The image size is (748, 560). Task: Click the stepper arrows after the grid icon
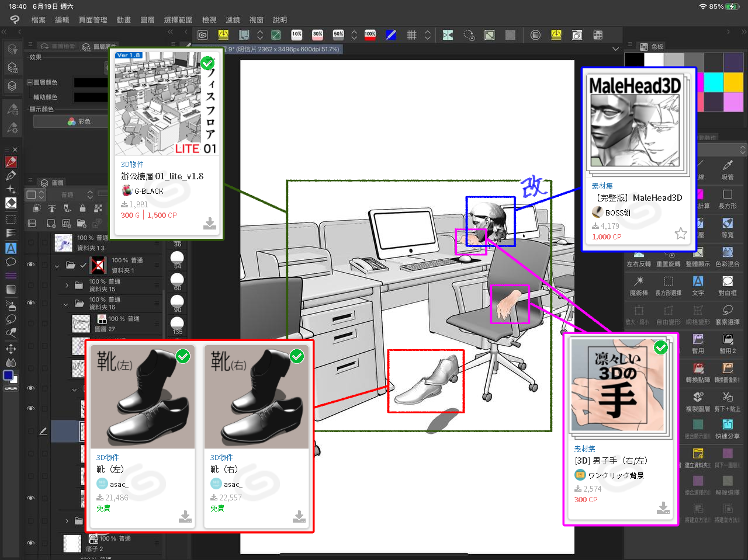point(428,35)
